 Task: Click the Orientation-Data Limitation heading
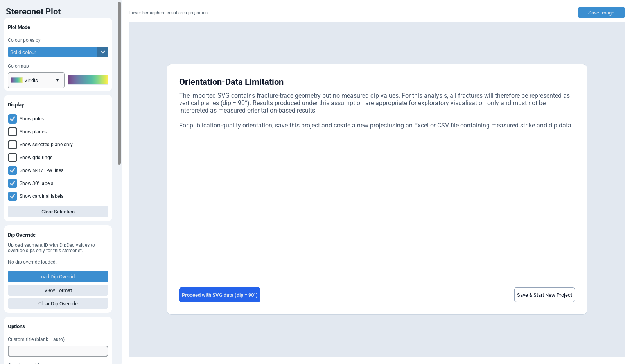[231, 82]
